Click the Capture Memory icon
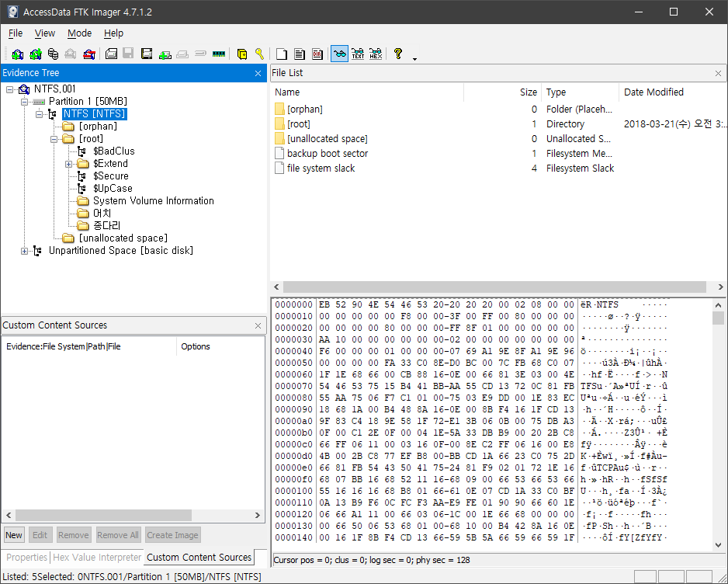This screenshot has height=584, width=728. click(x=219, y=54)
